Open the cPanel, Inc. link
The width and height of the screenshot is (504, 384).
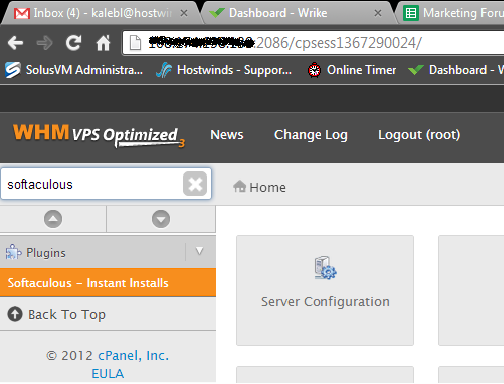coord(133,355)
